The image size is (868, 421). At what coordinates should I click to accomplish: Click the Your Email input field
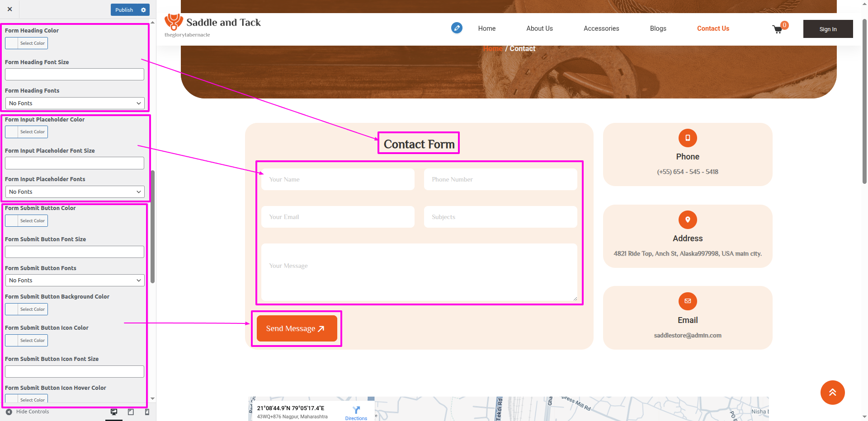(x=338, y=217)
